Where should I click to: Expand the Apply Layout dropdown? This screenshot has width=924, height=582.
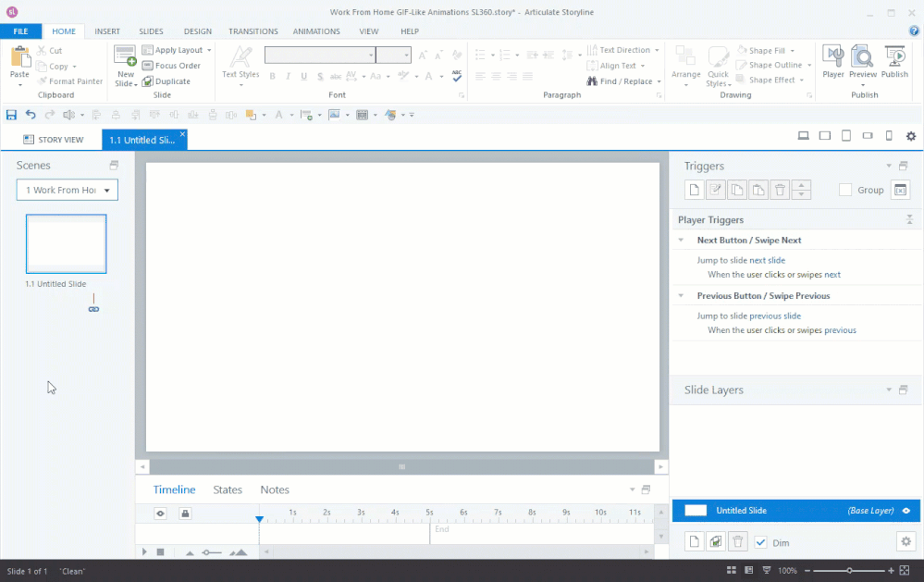click(x=209, y=50)
